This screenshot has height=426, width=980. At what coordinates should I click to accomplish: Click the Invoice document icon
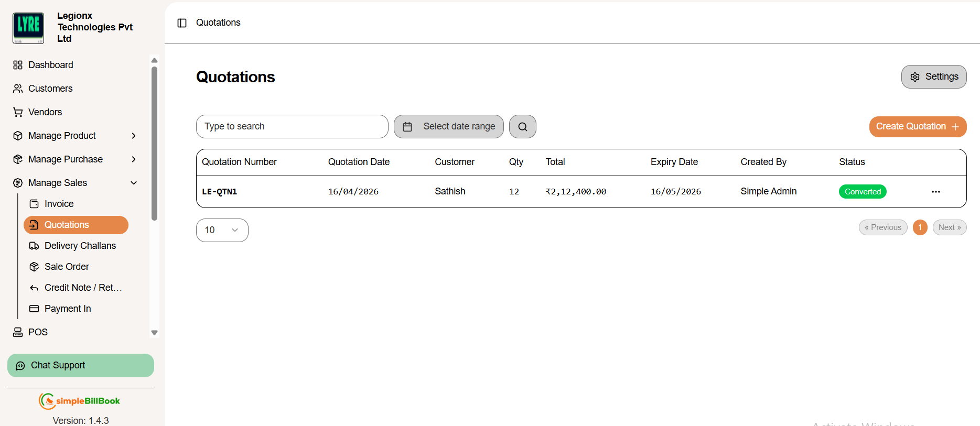(34, 204)
